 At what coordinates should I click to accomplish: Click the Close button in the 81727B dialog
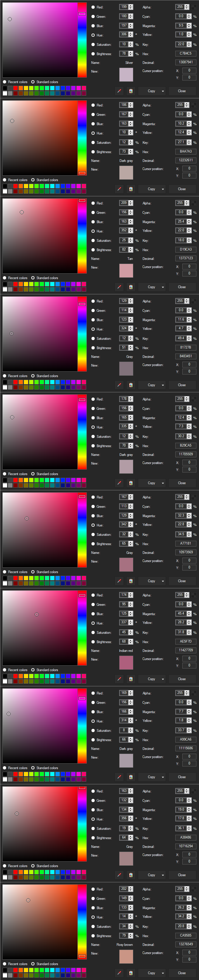[x=182, y=385]
